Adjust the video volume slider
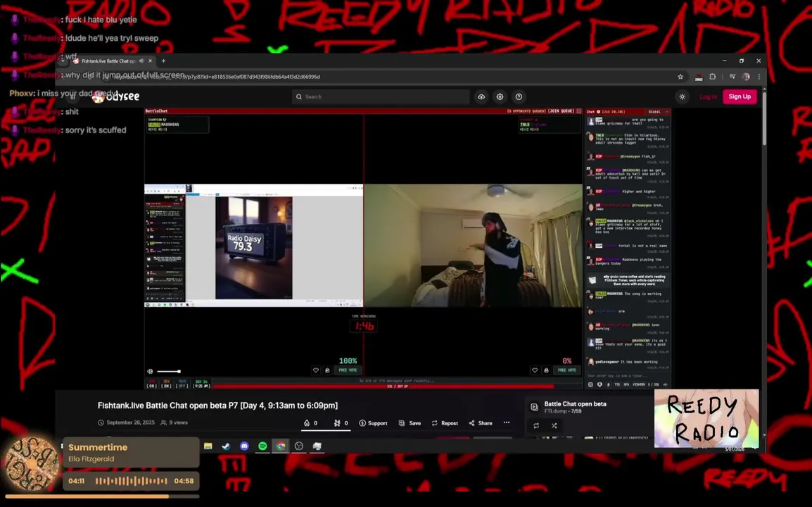This screenshot has width=812, height=507. (169, 371)
